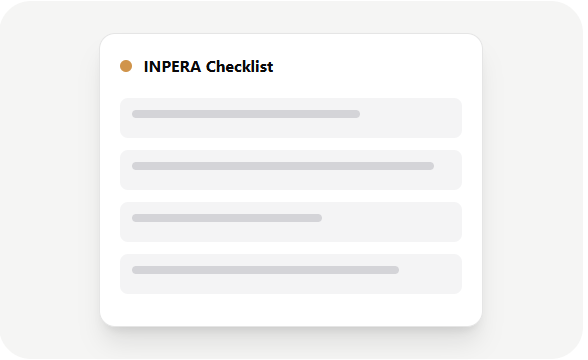Click white card area below the fourth row

pos(291,309)
